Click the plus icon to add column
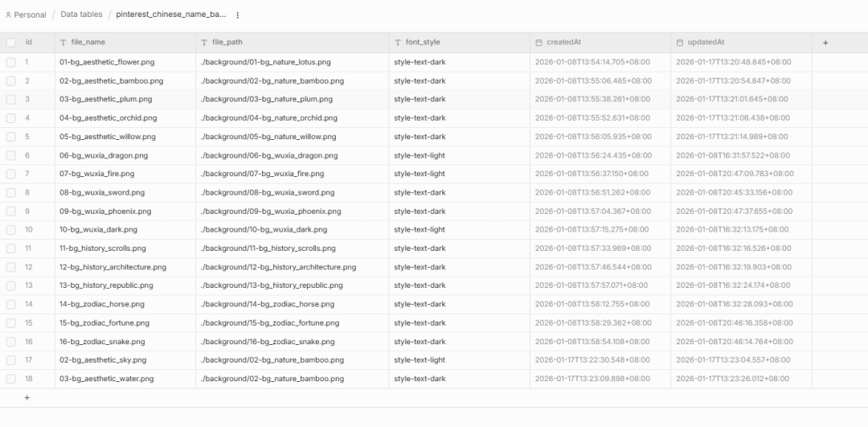Image resolution: width=868 pixels, height=427 pixels. pos(825,43)
